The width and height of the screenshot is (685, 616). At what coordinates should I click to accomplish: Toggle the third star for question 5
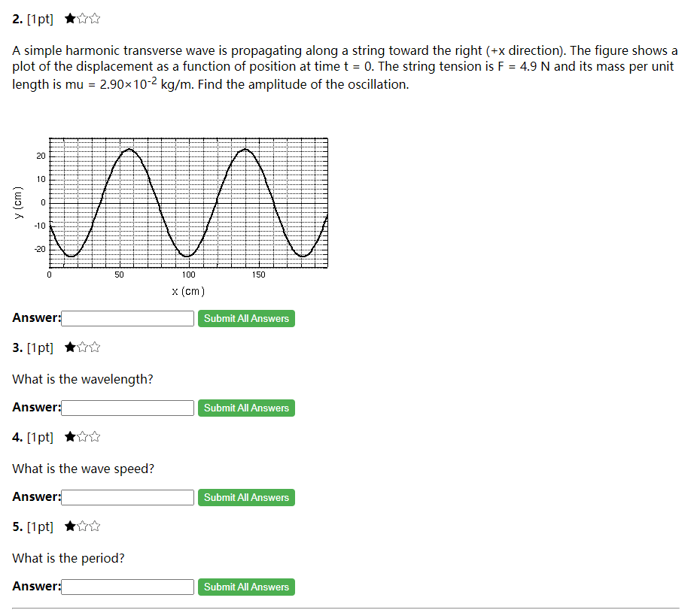pos(94,526)
